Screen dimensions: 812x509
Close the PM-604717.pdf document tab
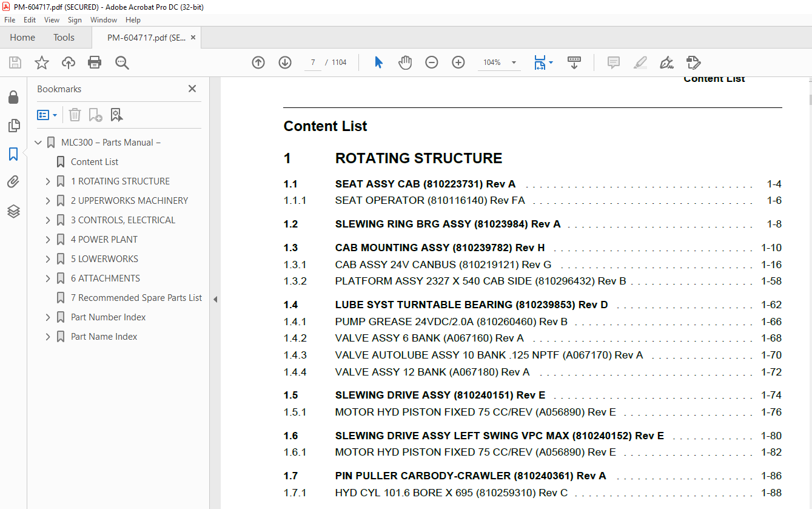coord(193,38)
